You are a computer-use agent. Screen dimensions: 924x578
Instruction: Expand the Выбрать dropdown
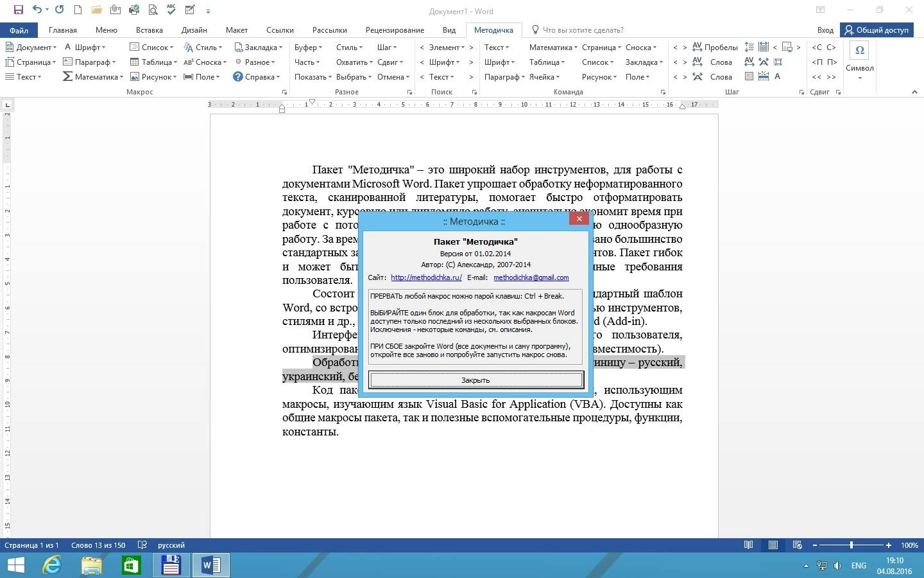354,76
